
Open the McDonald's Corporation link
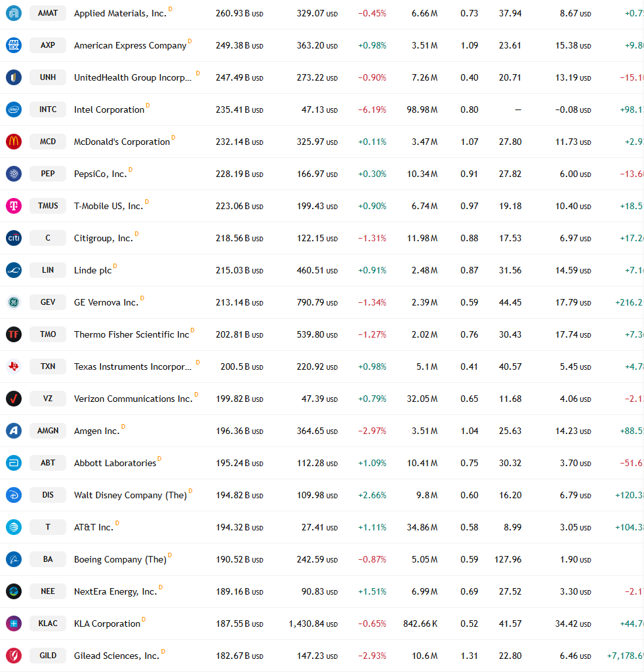click(122, 142)
